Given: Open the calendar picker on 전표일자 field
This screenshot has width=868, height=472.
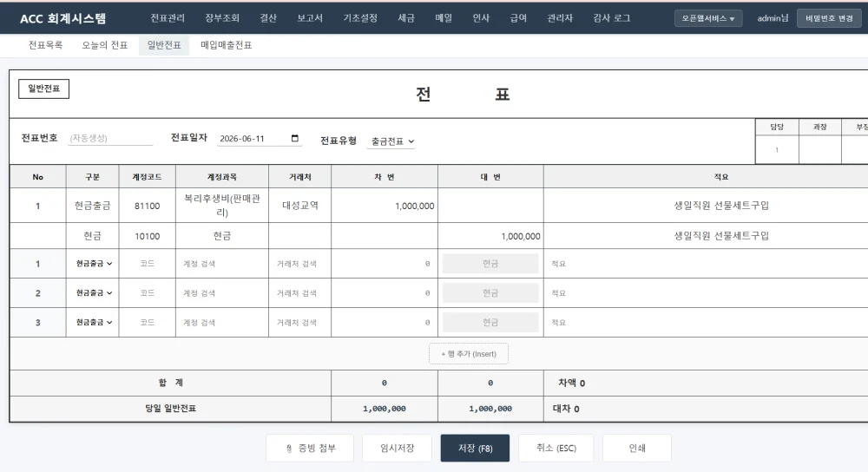Looking at the screenshot, I should click(x=294, y=138).
